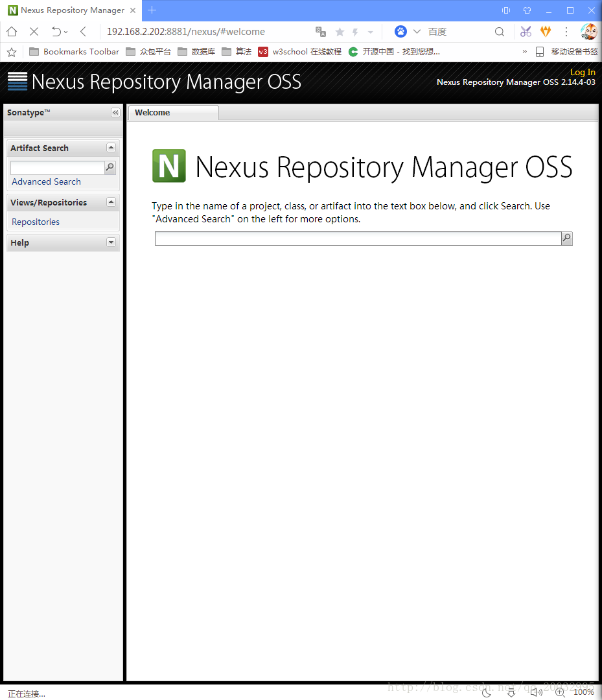This screenshot has width=602, height=700.
Task: Click the green Nexus N logo
Action: [x=169, y=166]
